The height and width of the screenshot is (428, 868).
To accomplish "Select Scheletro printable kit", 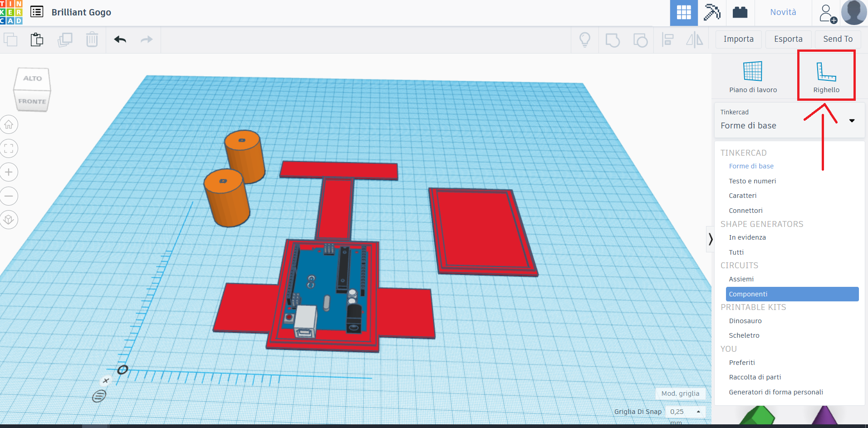I will [744, 335].
